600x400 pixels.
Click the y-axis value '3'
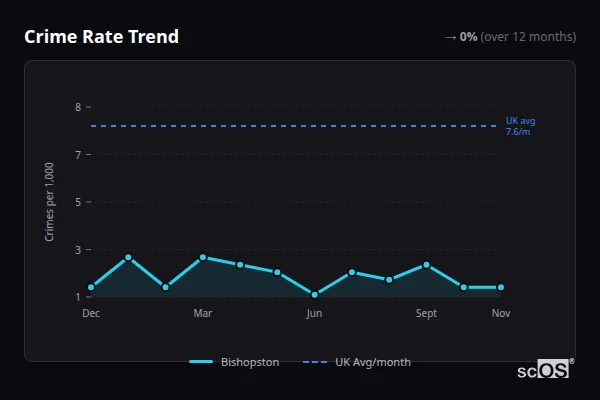coord(78,250)
